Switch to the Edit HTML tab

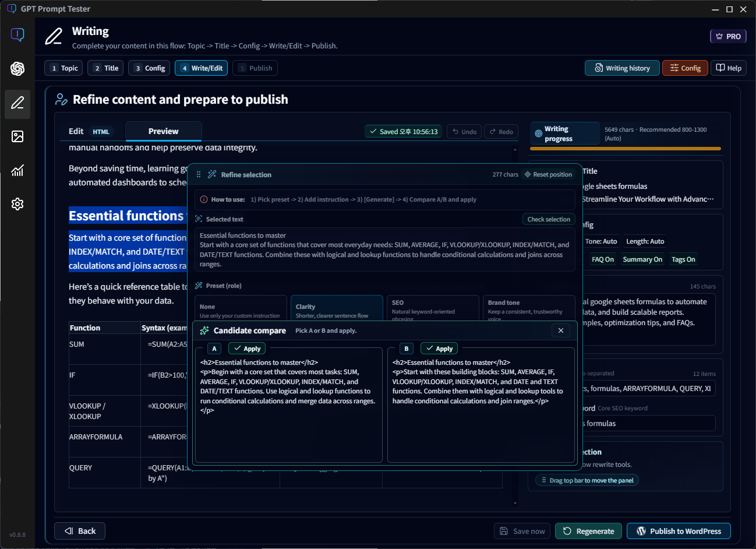click(x=89, y=131)
